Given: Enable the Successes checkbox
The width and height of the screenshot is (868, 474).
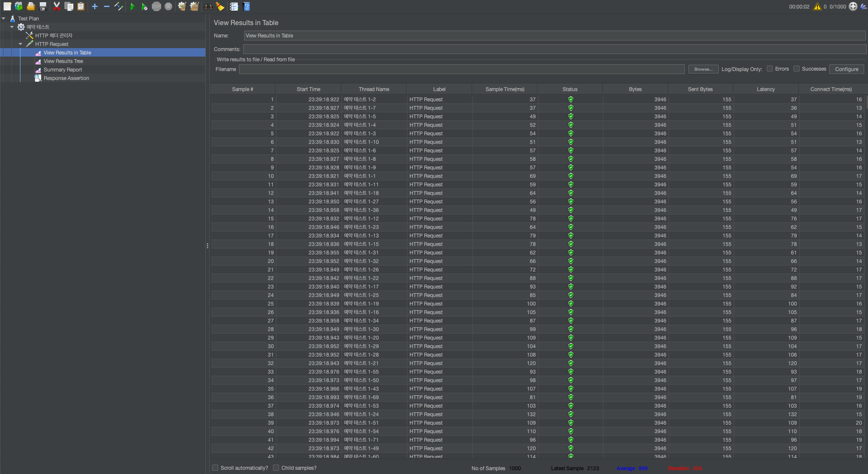Looking at the screenshot, I should [797, 69].
